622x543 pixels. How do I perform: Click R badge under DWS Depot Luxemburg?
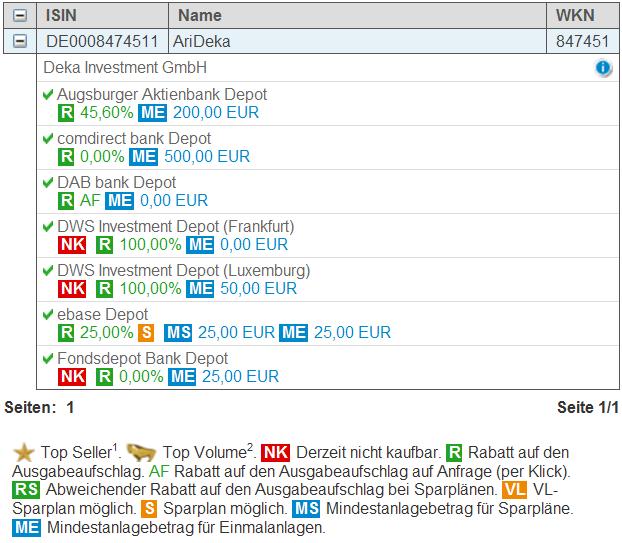[105, 289]
